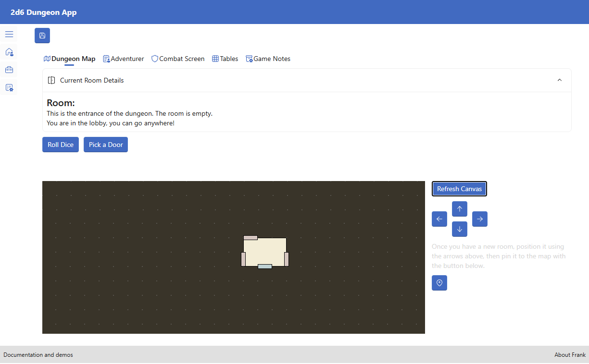The height and width of the screenshot is (364, 589).
Task: Go to the Combat Screen tab
Action: coord(178,59)
